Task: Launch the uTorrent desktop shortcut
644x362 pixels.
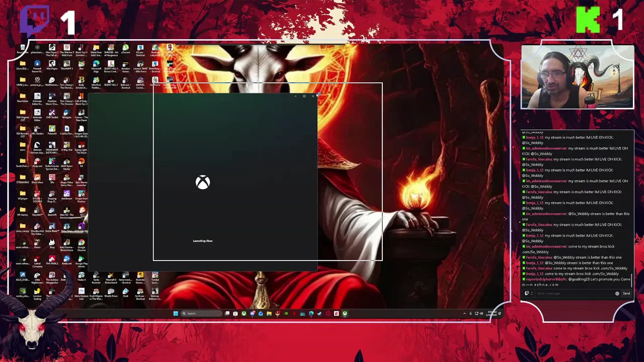Action: click(x=126, y=49)
